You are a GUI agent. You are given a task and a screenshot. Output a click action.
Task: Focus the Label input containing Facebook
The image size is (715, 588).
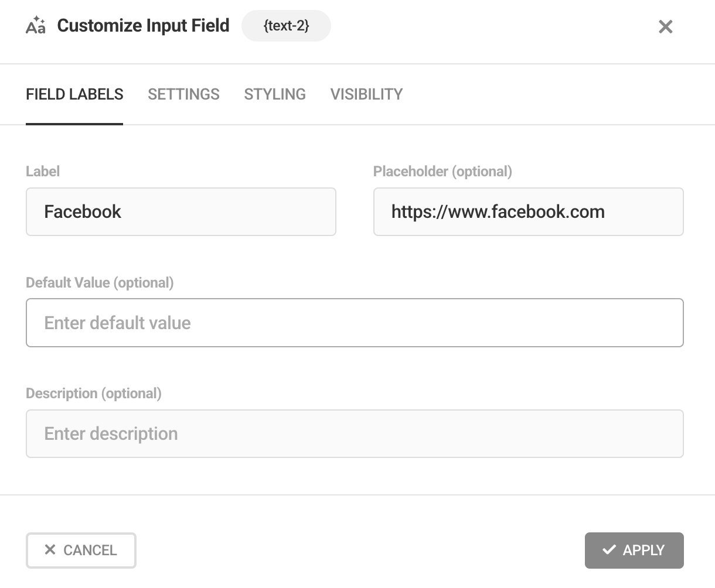point(181,211)
